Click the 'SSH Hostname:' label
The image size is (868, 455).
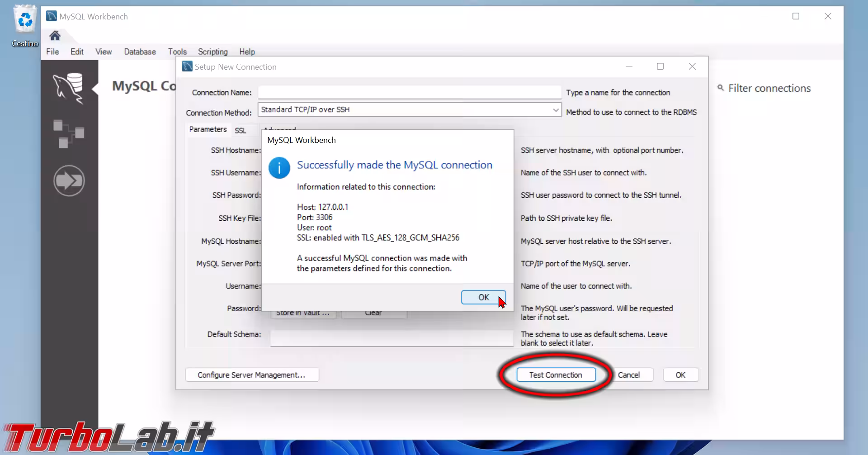(x=236, y=150)
